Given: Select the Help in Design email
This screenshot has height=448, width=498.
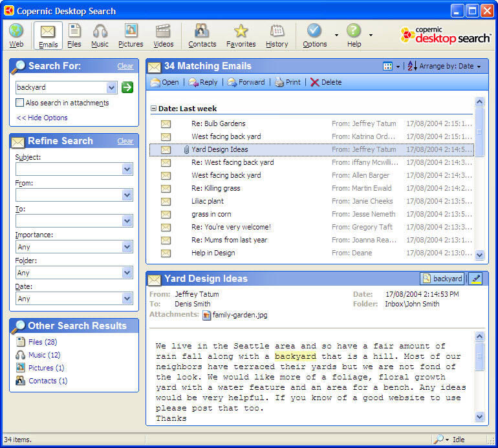Looking at the screenshot, I should tap(312, 253).
